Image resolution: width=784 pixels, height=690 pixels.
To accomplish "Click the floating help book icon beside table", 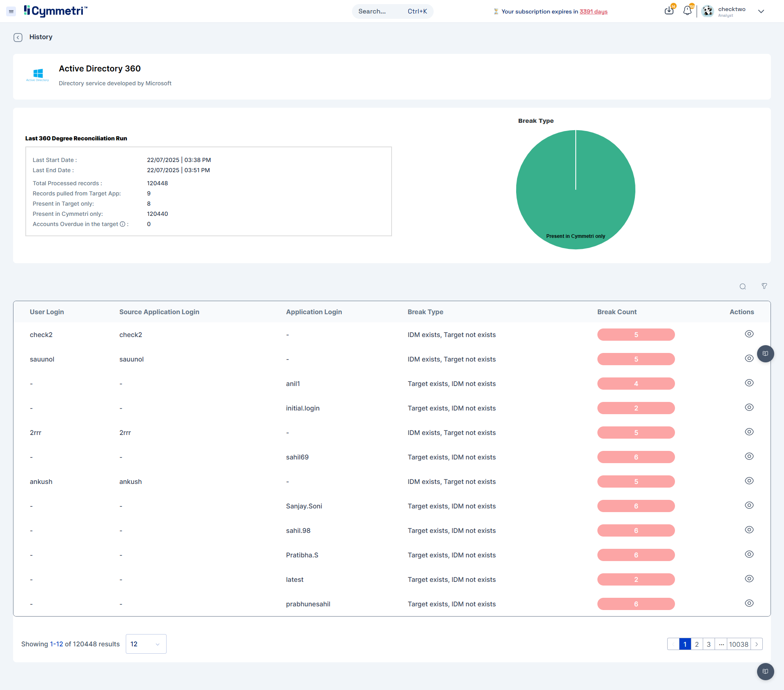I will pos(766,354).
